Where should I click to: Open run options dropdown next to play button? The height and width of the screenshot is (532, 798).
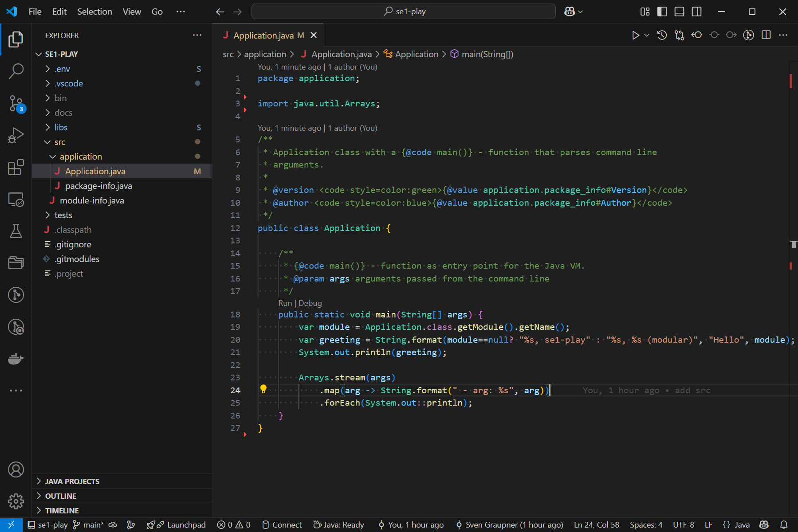[647, 35]
